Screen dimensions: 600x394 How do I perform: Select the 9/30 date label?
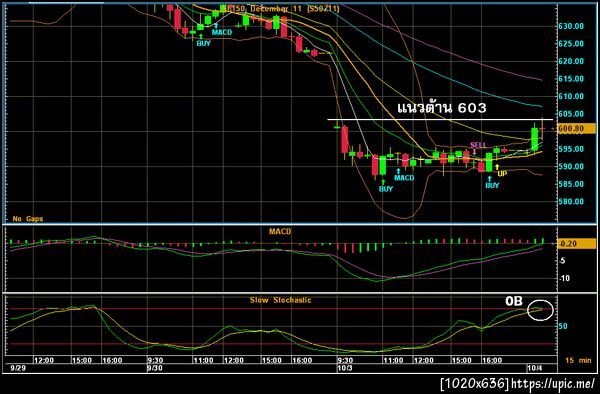click(x=155, y=368)
